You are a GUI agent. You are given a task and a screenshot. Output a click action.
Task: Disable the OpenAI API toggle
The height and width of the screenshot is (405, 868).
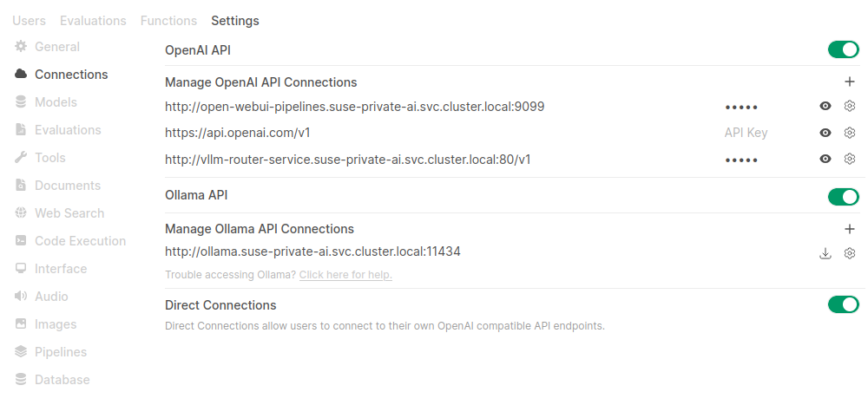[x=843, y=49]
